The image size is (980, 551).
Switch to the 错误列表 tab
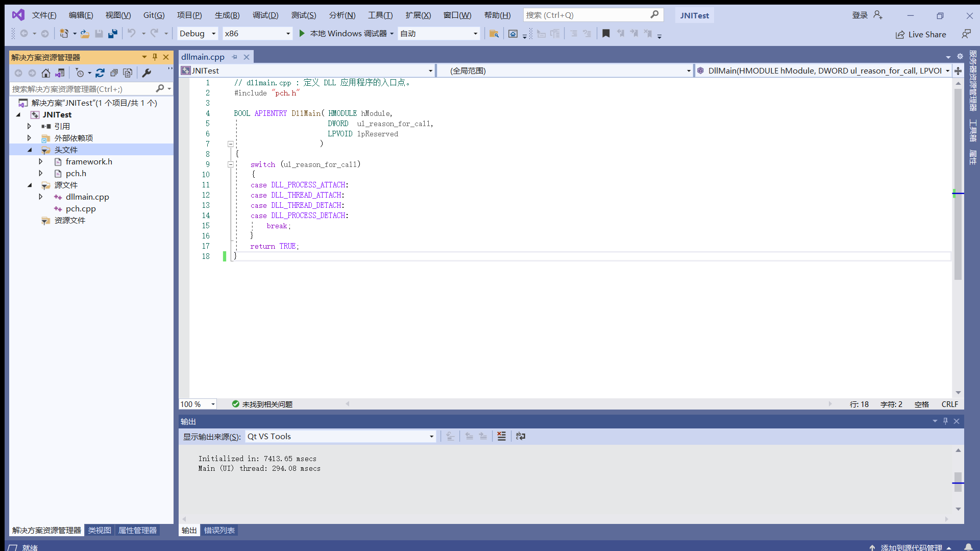(219, 531)
